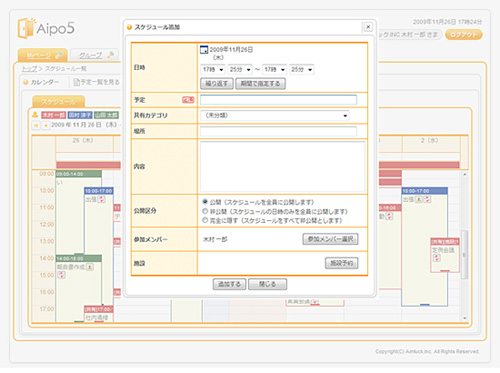Click the blue 田村 user tag
This screenshot has height=373, width=500.
point(80,115)
